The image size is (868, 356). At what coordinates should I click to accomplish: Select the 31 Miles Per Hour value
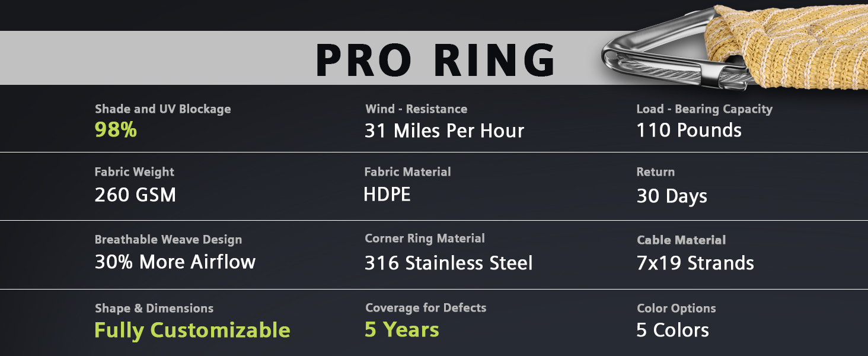pos(444,131)
